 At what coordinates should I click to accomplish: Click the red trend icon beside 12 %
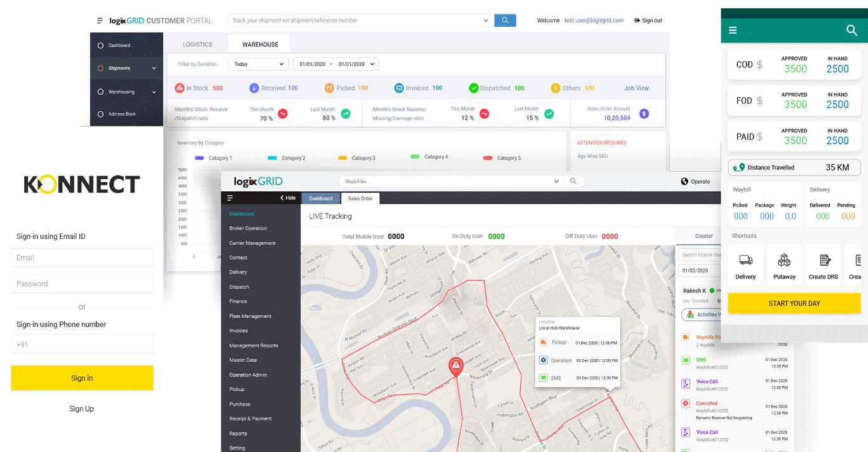[x=484, y=114]
